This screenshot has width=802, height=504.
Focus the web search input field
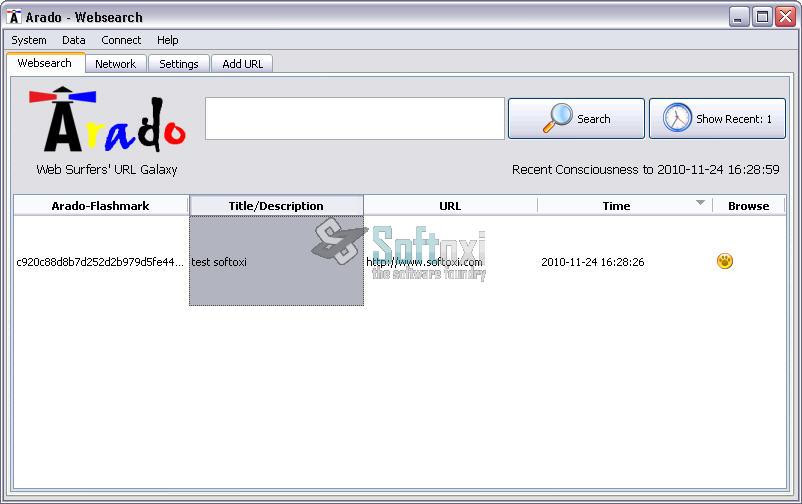(355, 119)
